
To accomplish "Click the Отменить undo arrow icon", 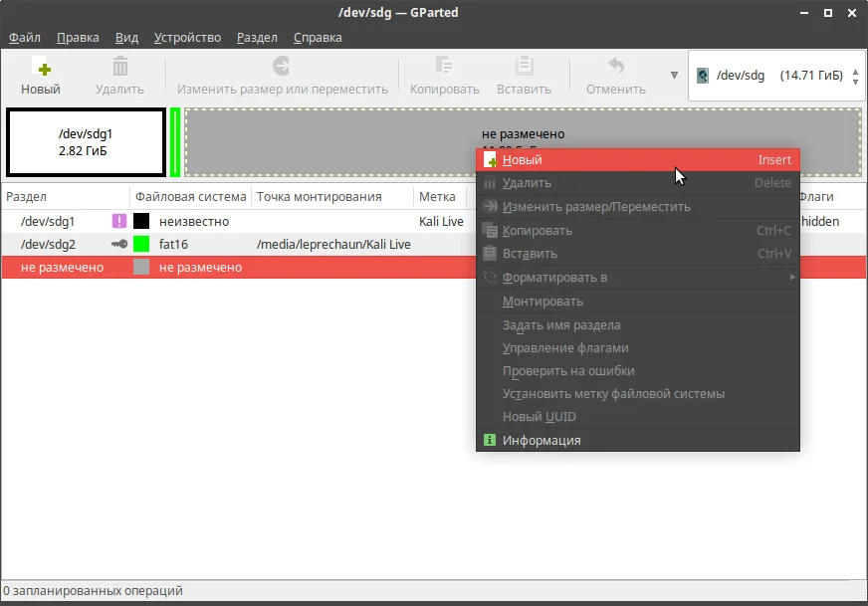I will (x=616, y=66).
